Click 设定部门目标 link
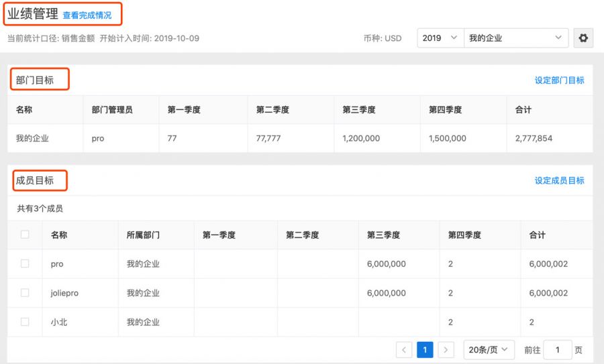604x364 pixels. (x=559, y=80)
